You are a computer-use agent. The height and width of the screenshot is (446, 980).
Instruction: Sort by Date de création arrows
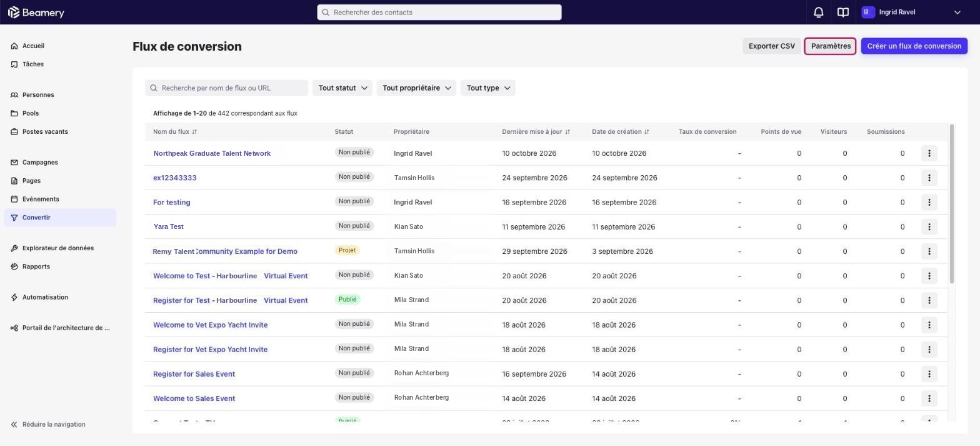pos(647,132)
